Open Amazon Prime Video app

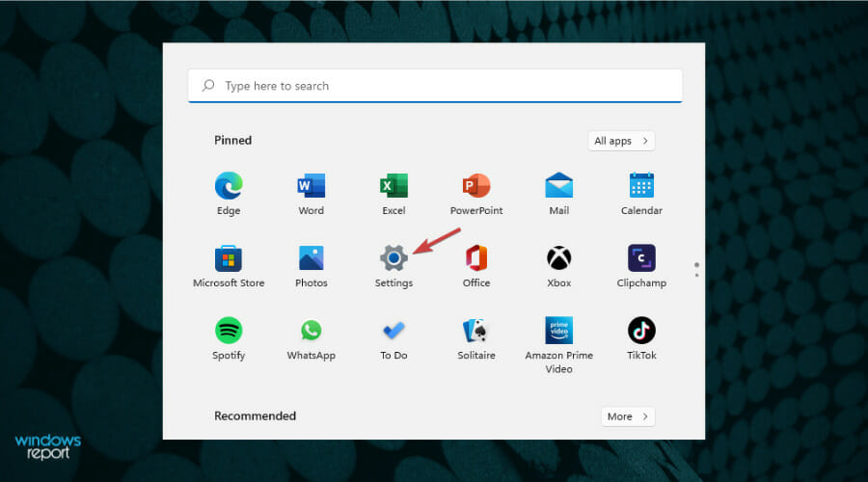click(559, 331)
